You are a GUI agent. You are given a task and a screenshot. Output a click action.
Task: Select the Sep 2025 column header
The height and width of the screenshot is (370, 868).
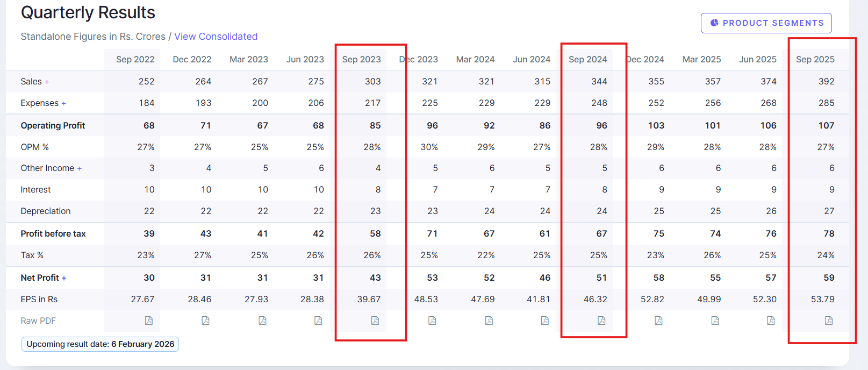coord(815,59)
